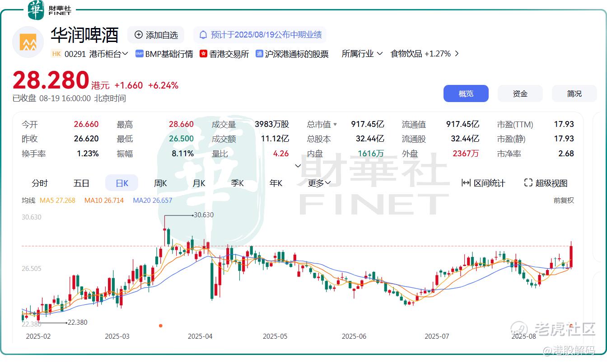The width and height of the screenshot is (607, 364).
Task: Click the +6.24% change percentage
Action: (163, 85)
